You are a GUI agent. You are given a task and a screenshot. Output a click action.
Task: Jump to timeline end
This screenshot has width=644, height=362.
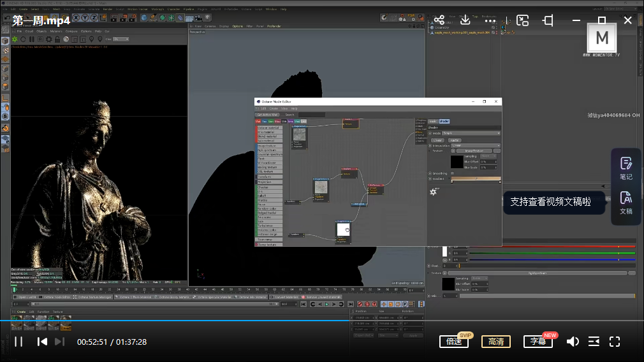[350, 304]
